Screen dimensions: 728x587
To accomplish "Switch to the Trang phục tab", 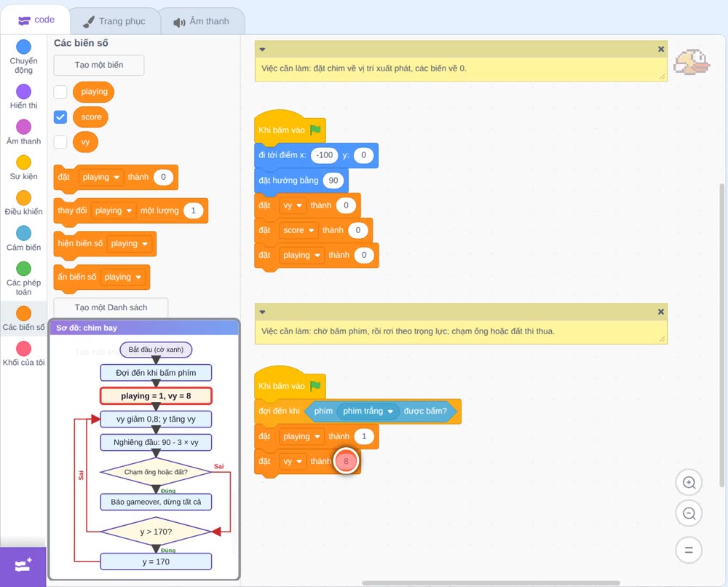I will 114,21.
